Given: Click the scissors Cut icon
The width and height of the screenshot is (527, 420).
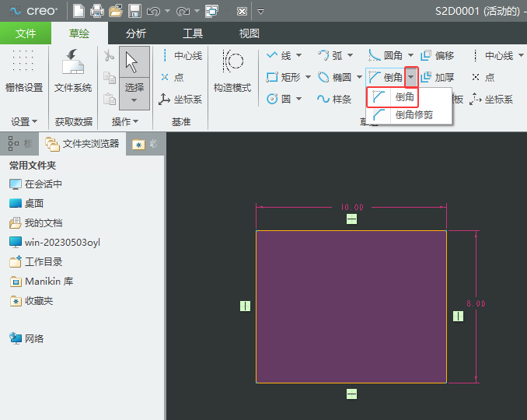Looking at the screenshot, I should click(109, 55).
